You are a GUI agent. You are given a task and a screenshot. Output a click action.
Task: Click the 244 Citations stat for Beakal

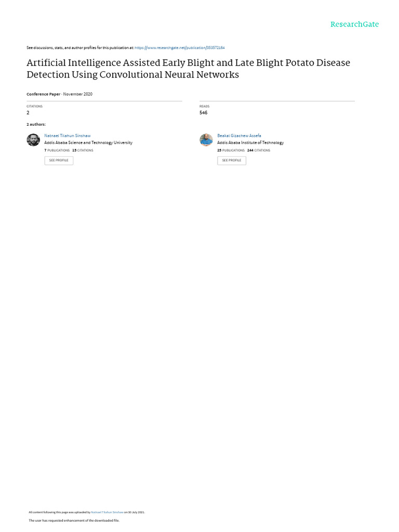tap(259, 150)
